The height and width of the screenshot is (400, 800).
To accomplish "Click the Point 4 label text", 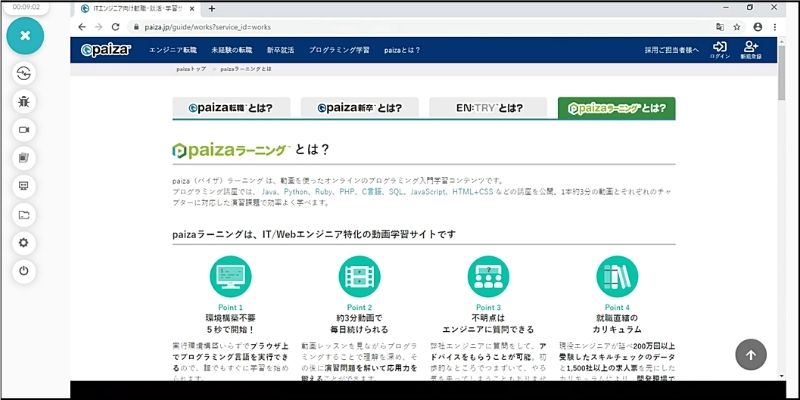I will pos(617,307).
